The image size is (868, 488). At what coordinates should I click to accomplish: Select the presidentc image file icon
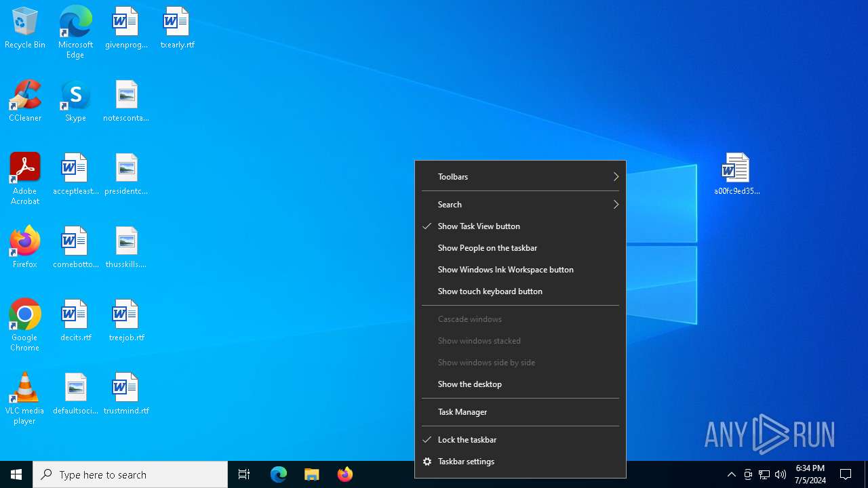click(126, 174)
